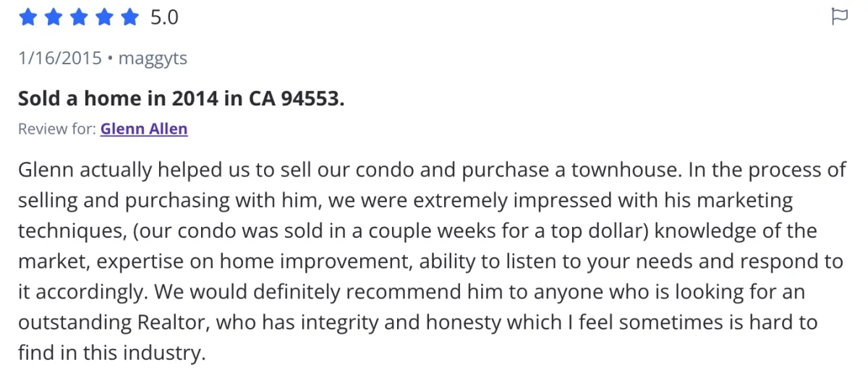Click the first blue rating star
Viewport: 868px width, 375px height.
pyautogui.click(x=27, y=17)
